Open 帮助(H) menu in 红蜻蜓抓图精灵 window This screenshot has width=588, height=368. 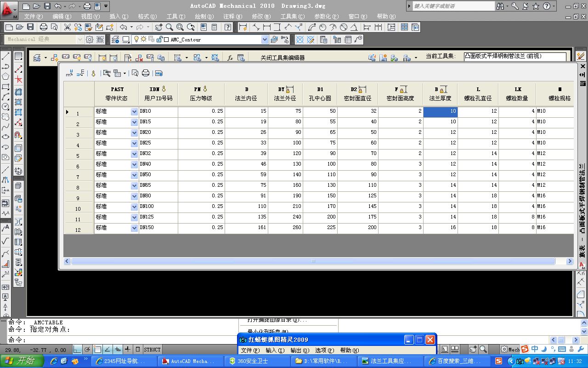point(349,351)
